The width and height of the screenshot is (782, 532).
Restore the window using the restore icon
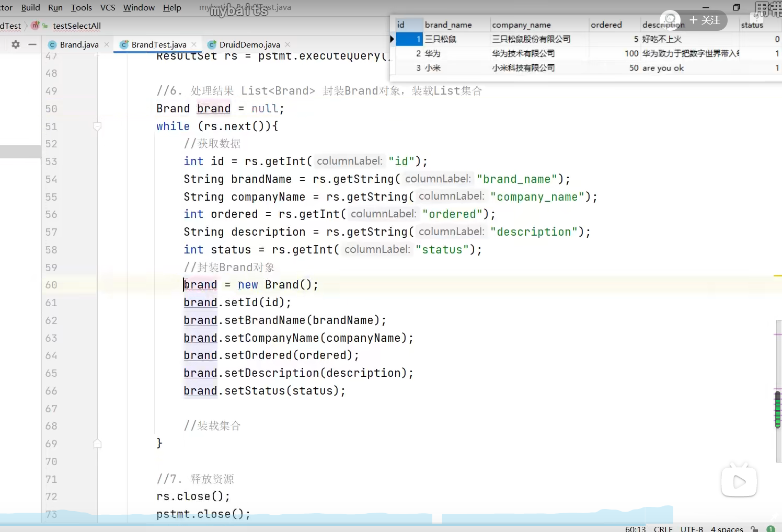point(737,7)
